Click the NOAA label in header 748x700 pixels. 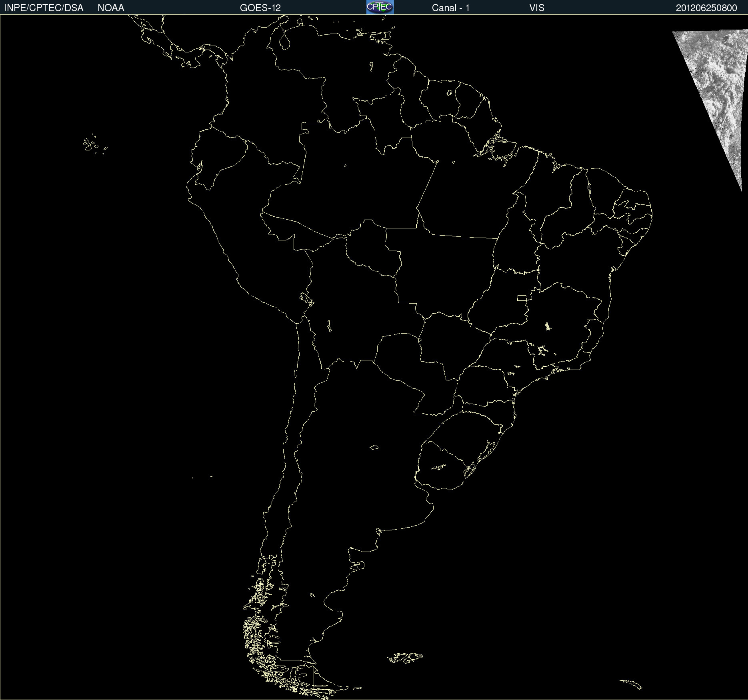(x=111, y=8)
